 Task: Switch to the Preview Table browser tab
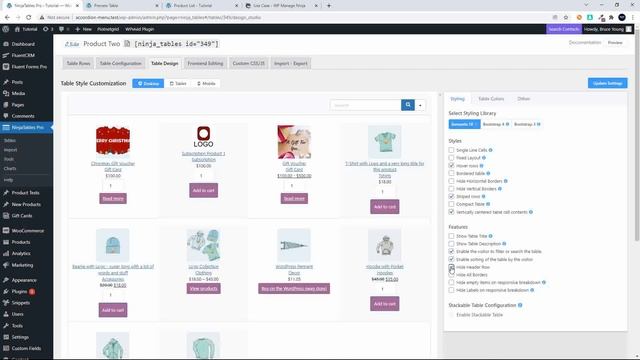pyautogui.click(x=121, y=6)
